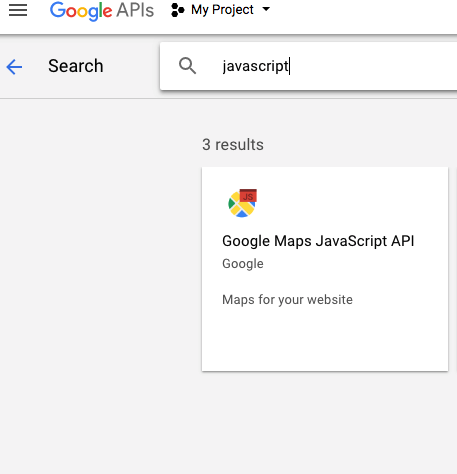Open the My Project selector label
Viewport: 457px width, 474px height.
[222, 10]
